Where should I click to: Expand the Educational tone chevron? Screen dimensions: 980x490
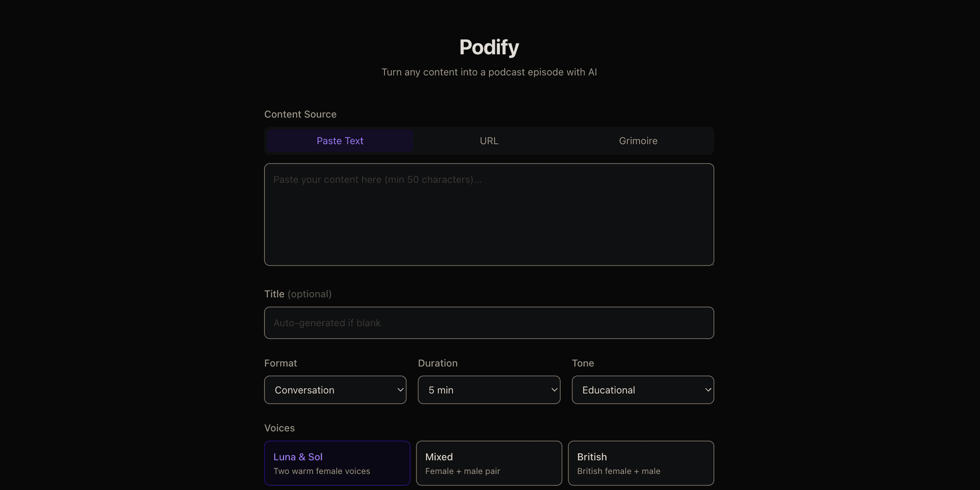[708, 390]
